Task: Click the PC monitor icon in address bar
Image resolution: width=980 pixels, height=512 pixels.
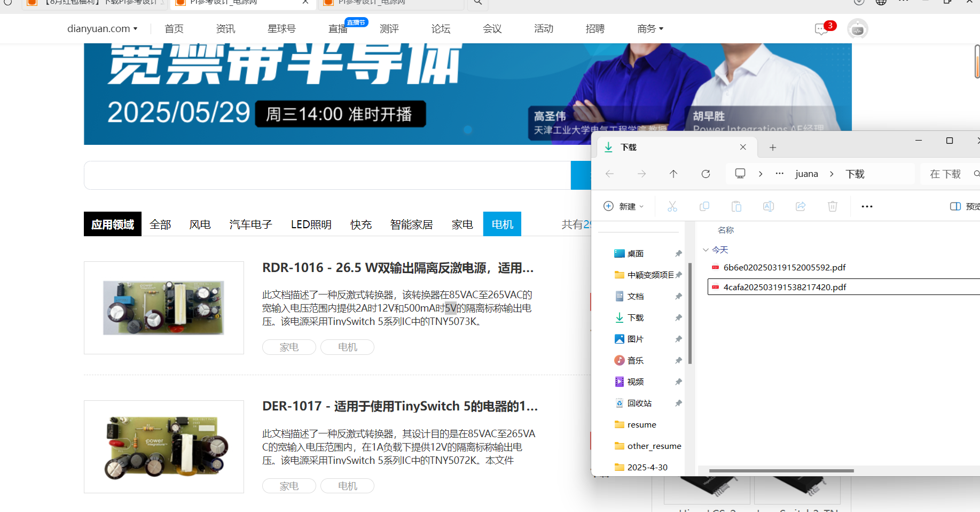Action: click(740, 174)
